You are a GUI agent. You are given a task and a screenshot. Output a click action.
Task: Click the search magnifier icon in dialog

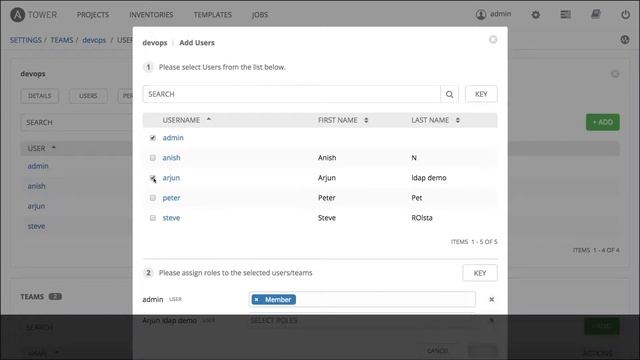449,94
